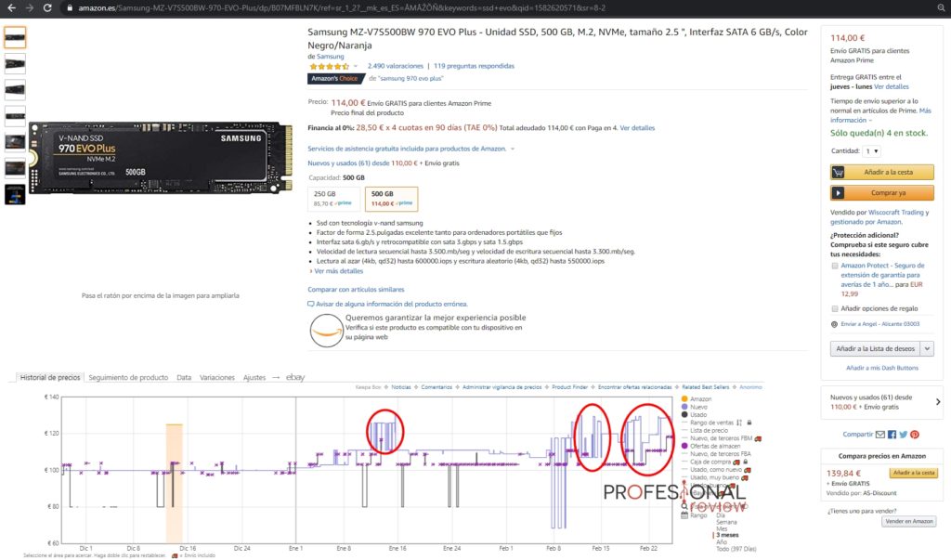Click the truck icon beside Nuevo, de terceros FBM

click(x=758, y=438)
